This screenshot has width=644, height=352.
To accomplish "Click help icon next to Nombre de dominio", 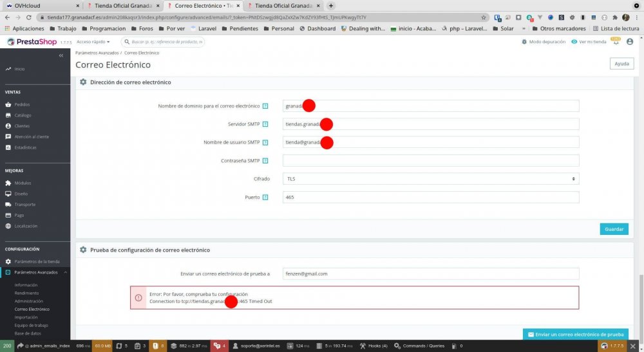I will 265,106.
